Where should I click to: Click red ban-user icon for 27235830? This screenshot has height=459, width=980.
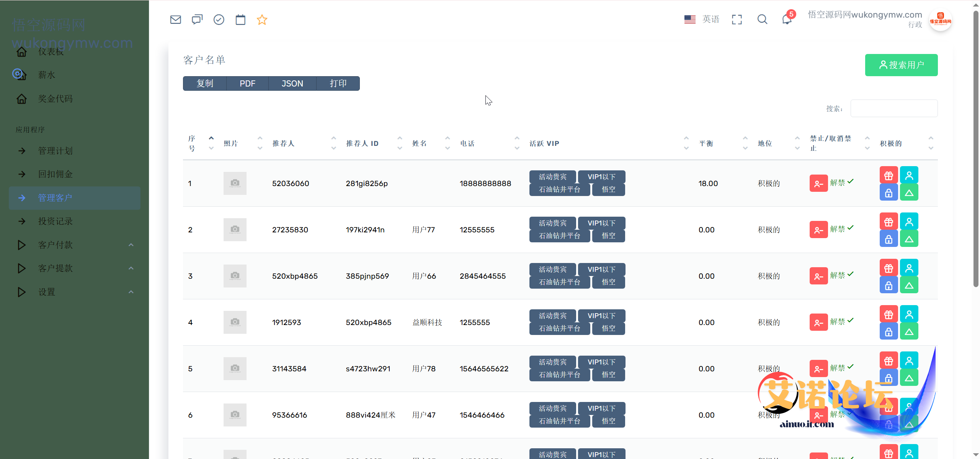tap(818, 230)
